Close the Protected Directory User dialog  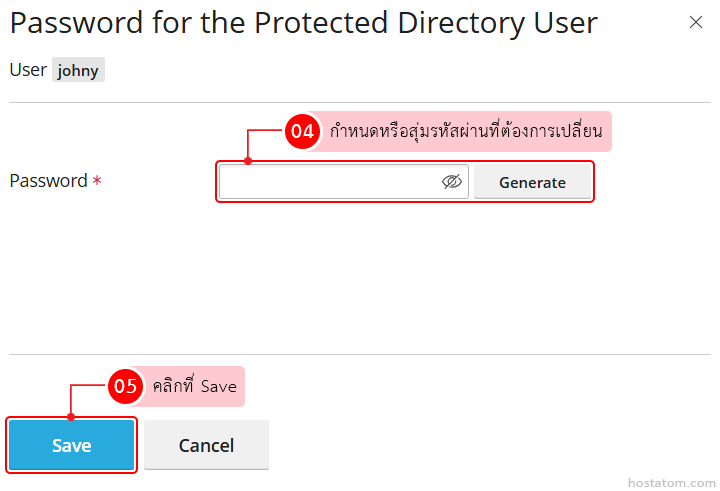pos(696,22)
